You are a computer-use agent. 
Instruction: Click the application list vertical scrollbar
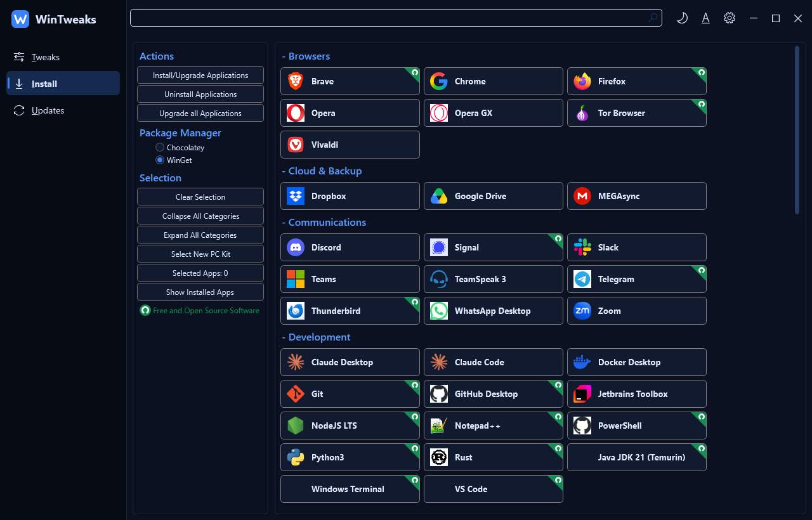pos(797,130)
